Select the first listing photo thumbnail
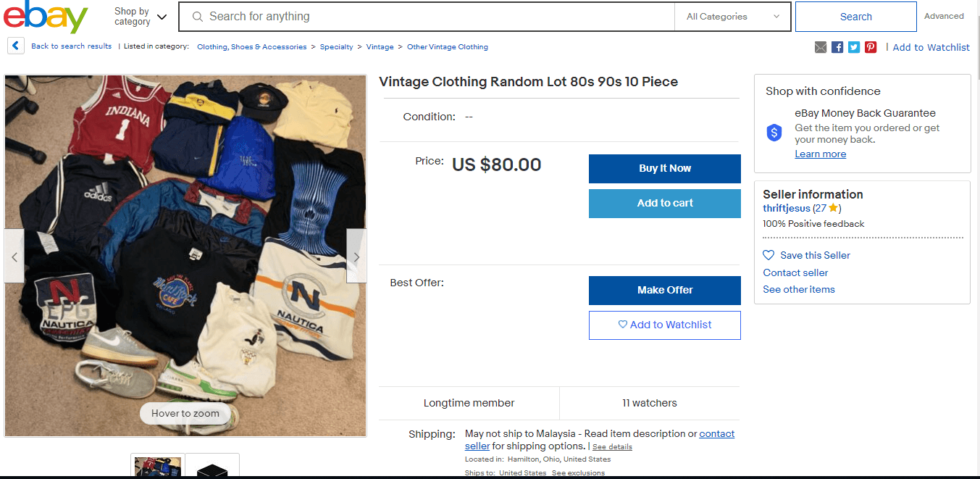This screenshot has height=479, width=980. pyautogui.click(x=158, y=466)
